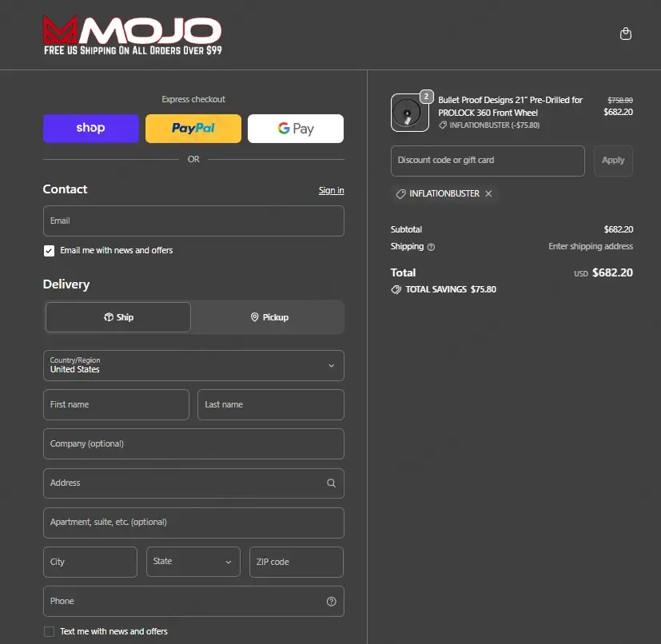661x644 pixels.
Task: Click the quantity badge on product thumbnail
Action: (427, 97)
